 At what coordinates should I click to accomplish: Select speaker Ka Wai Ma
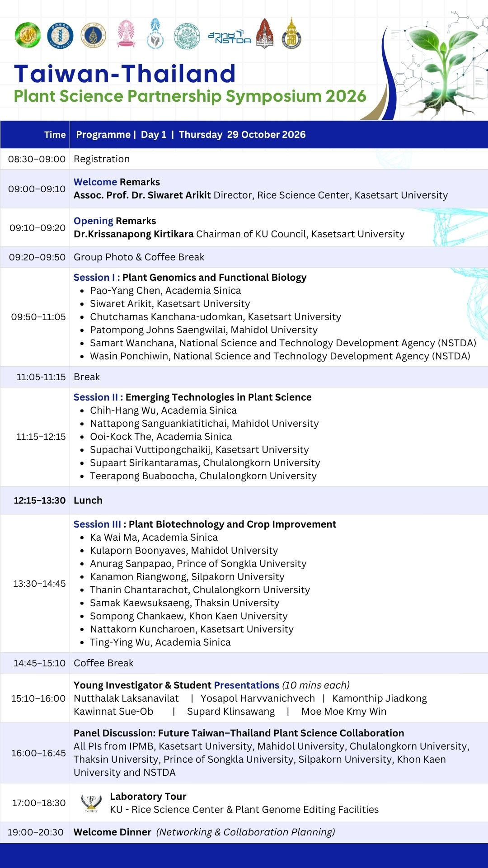click(x=154, y=538)
